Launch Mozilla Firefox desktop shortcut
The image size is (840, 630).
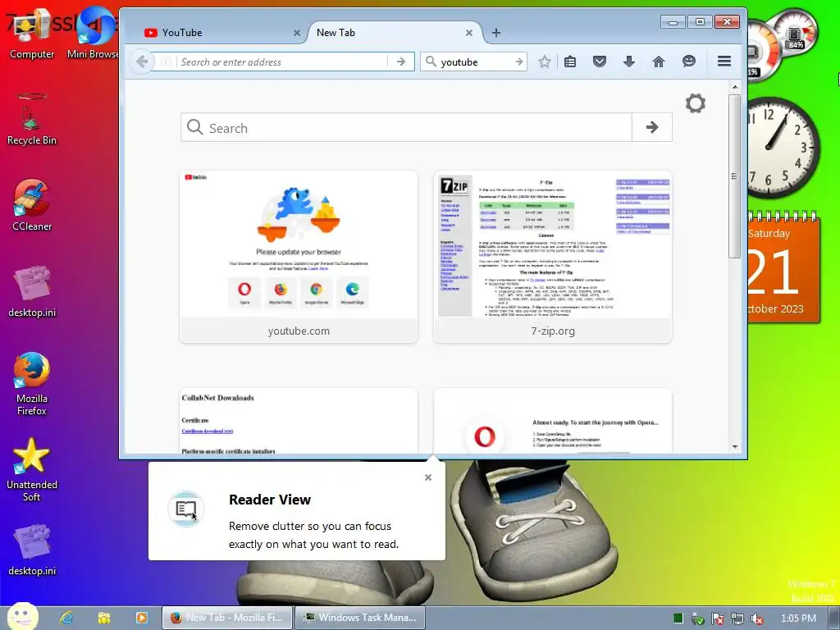pos(32,384)
